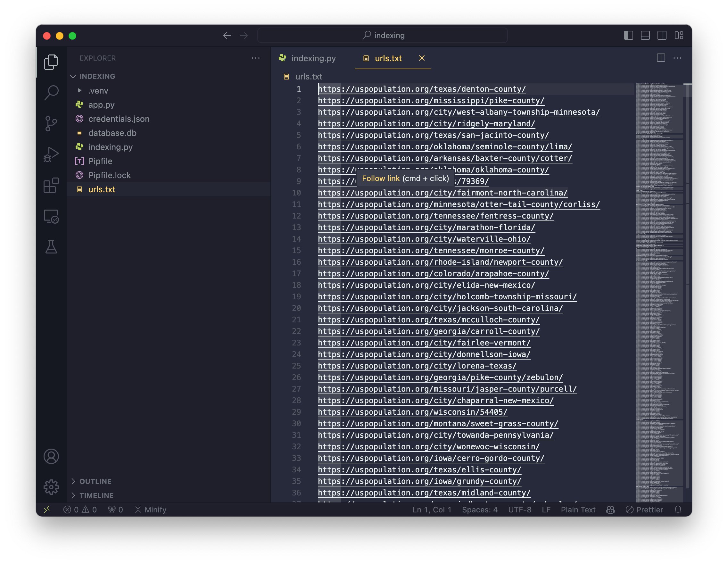
Task: Follow the newport-county rhode-island link
Action: (440, 262)
